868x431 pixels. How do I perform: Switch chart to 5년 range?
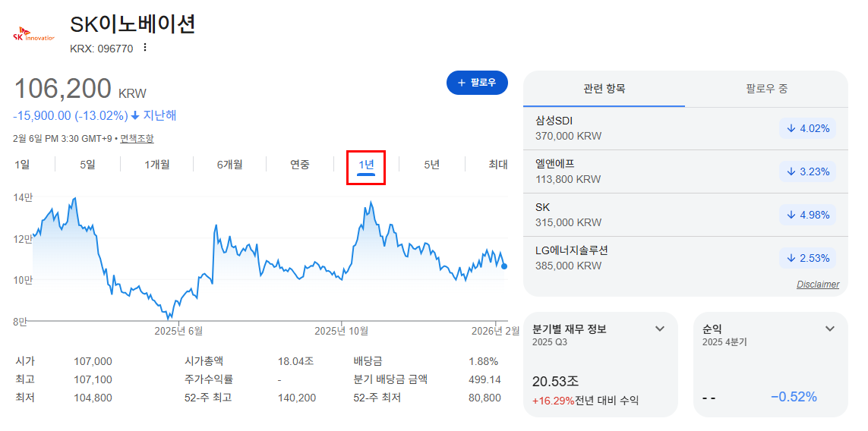point(432,165)
